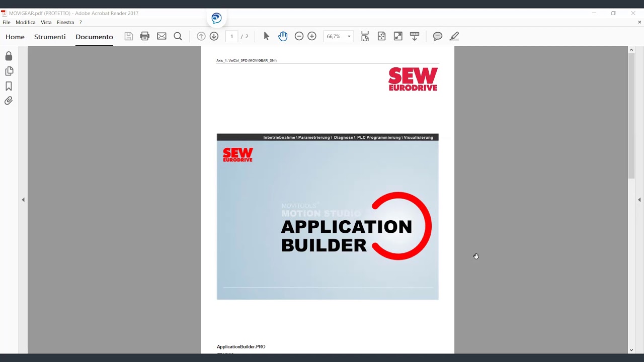This screenshot has height=362, width=644.
Task: Click the Axis_1: VelCtrl_3PD header text
Action: (247, 60)
